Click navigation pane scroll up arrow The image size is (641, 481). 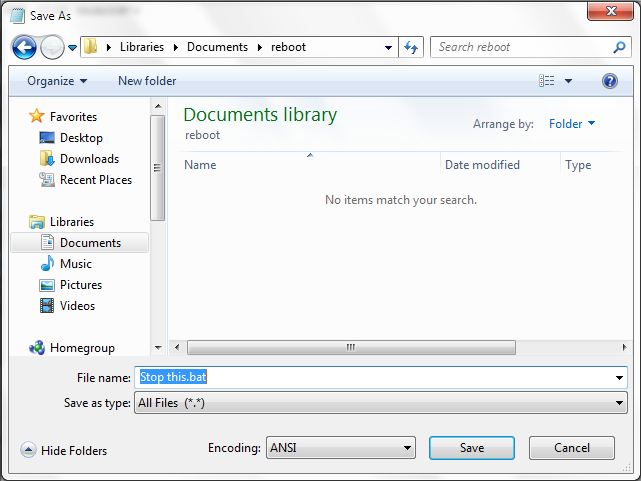(x=158, y=107)
